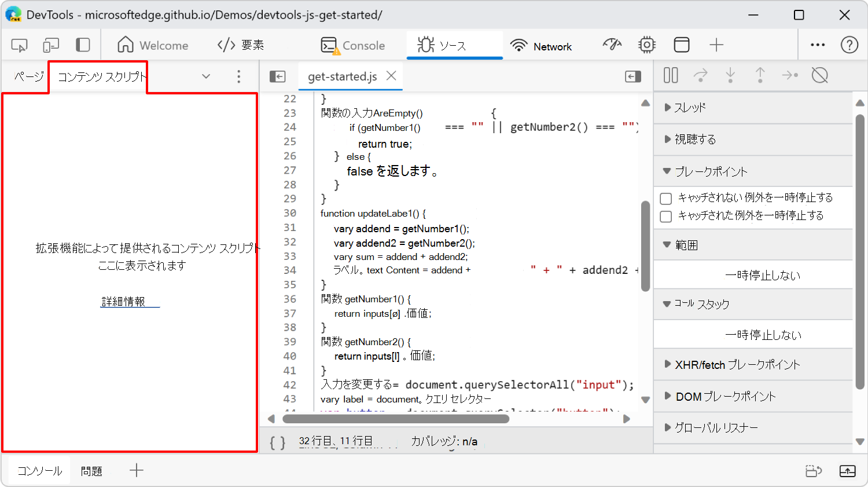Switch to the 要素 tab
This screenshot has height=487, width=868.
pyautogui.click(x=241, y=45)
